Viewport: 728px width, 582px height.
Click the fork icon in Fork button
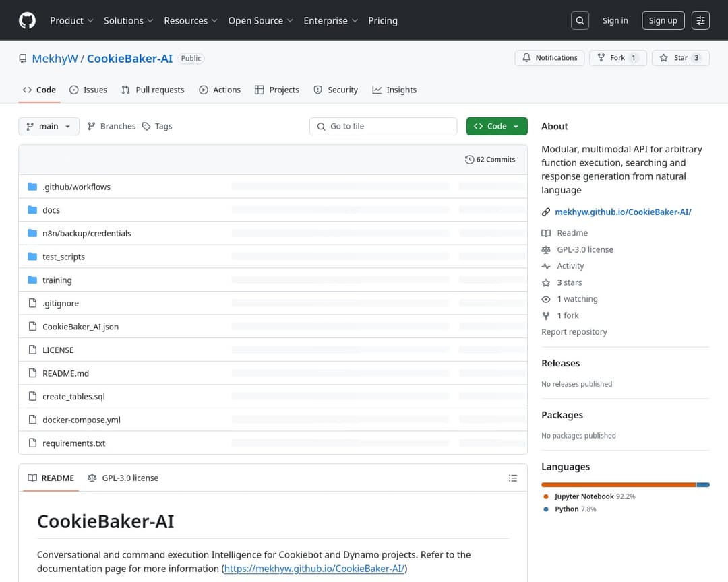pyautogui.click(x=601, y=57)
